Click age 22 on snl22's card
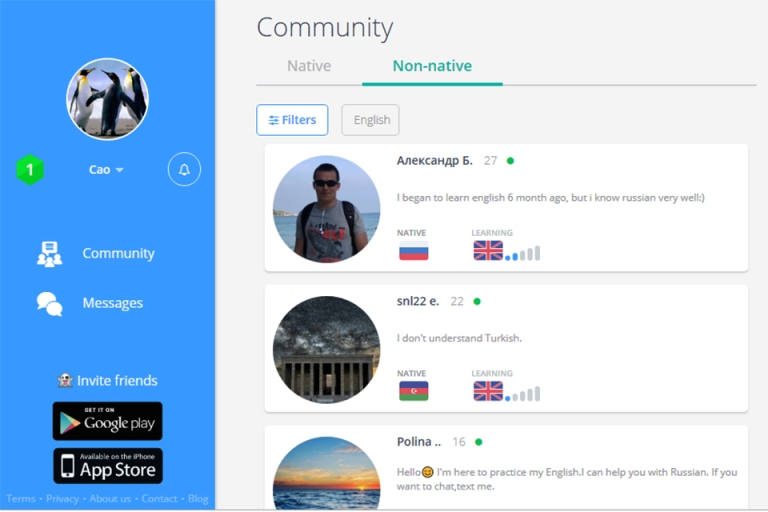 (457, 301)
